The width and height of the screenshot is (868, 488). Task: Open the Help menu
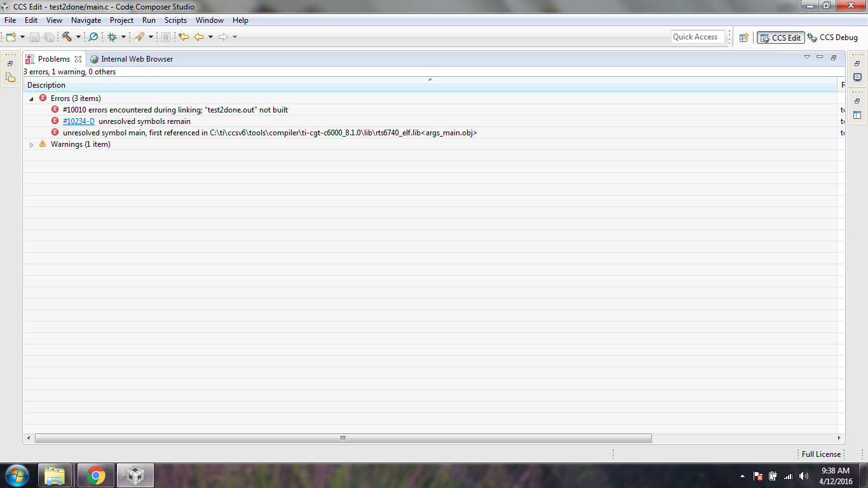240,20
